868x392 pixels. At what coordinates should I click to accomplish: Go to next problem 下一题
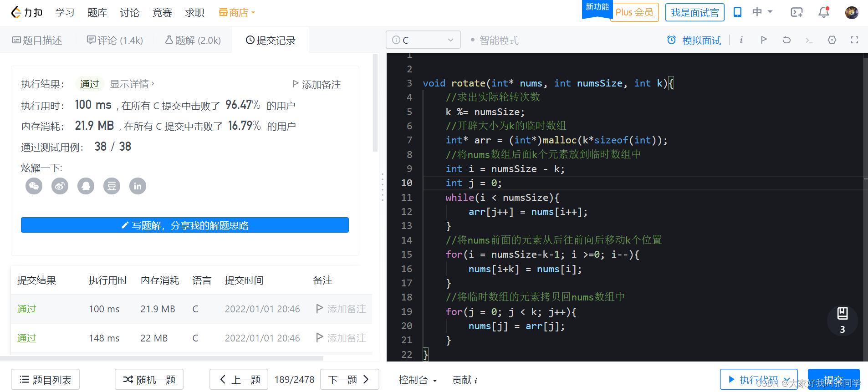(350, 379)
